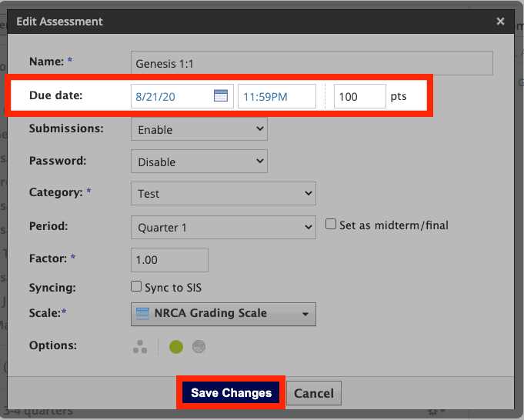Open the due date calendar picker icon
The image size is (524, 420).
[x=221, y=95]
